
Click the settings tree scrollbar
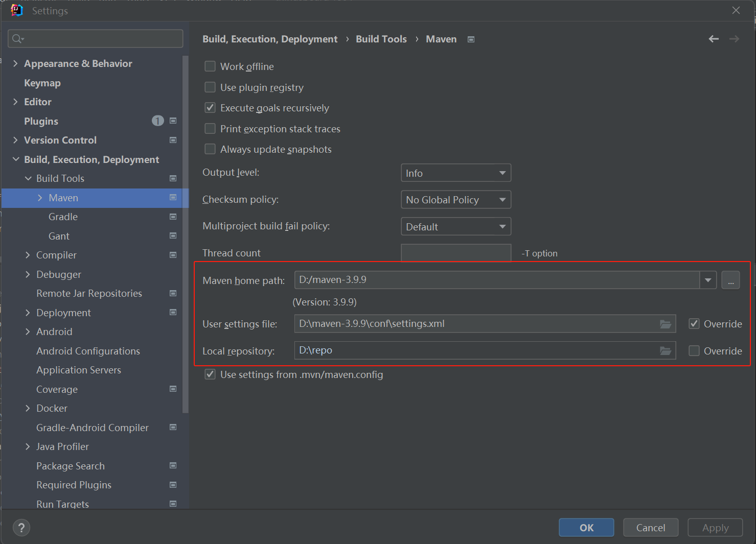(185, 234)
